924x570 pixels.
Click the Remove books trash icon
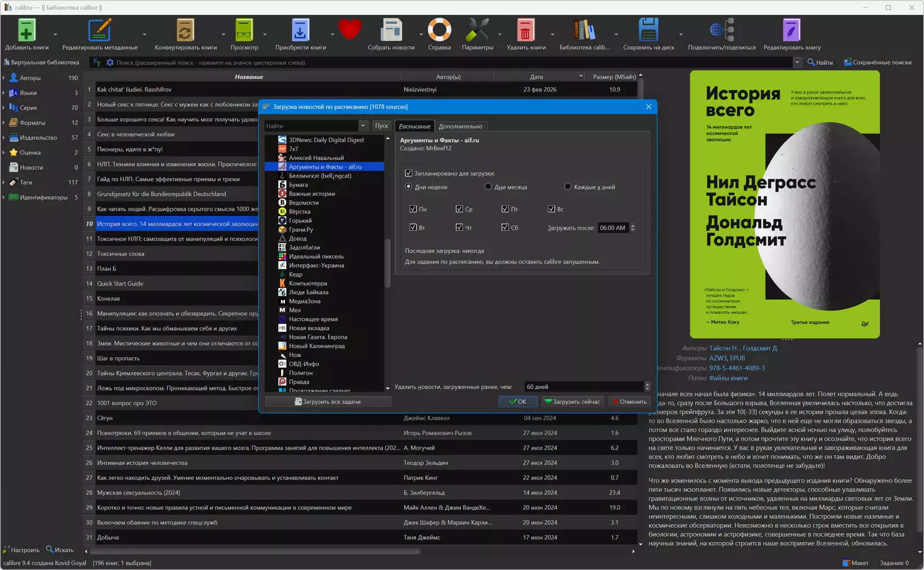[x=525, y=31]
